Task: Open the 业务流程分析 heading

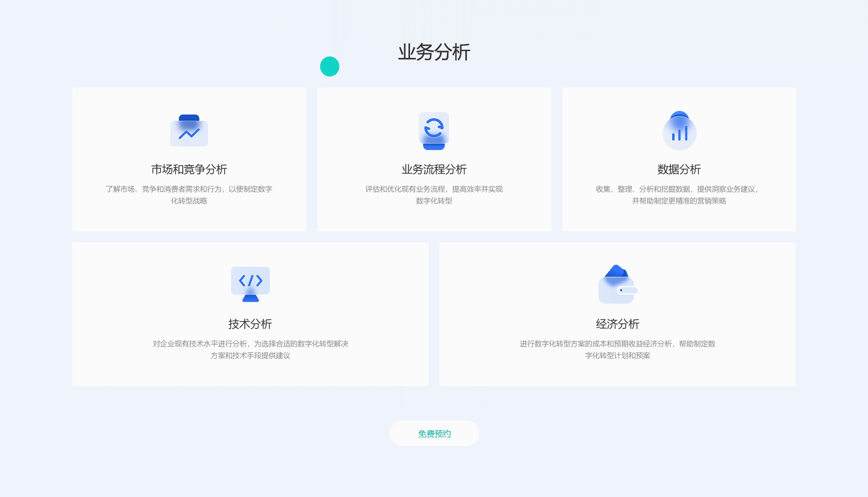Action: click(x=434, y=170)
